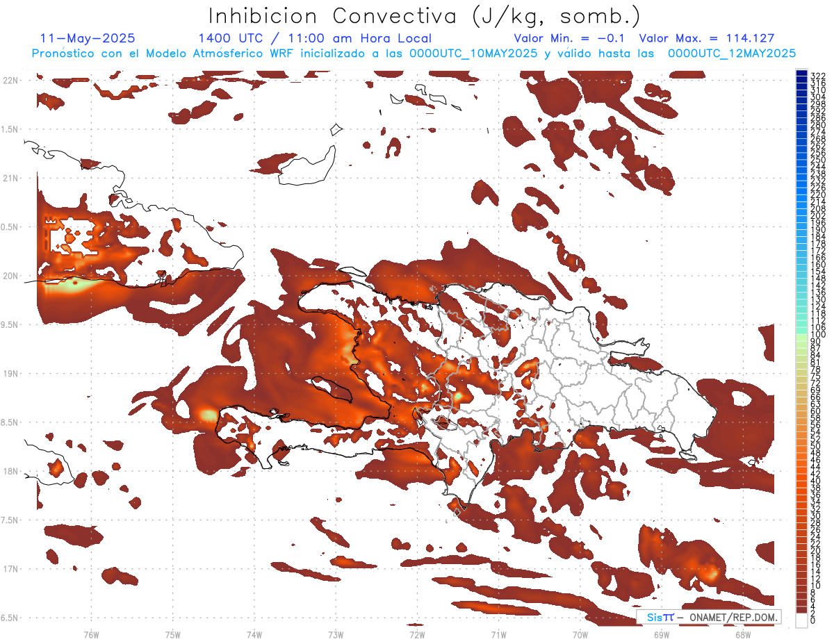
Task: Click the darkest blue swatch beside 322
Action: (x=802, y=74)
